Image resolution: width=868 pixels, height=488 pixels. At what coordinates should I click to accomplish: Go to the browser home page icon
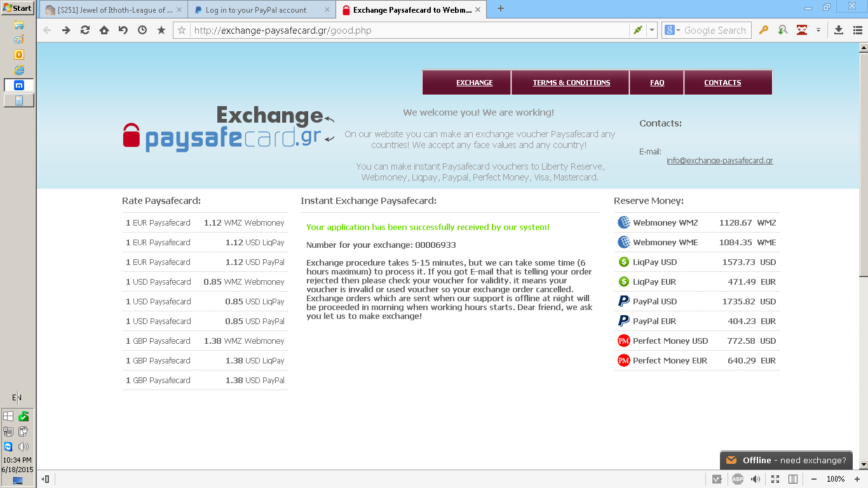tap(104, 30)
